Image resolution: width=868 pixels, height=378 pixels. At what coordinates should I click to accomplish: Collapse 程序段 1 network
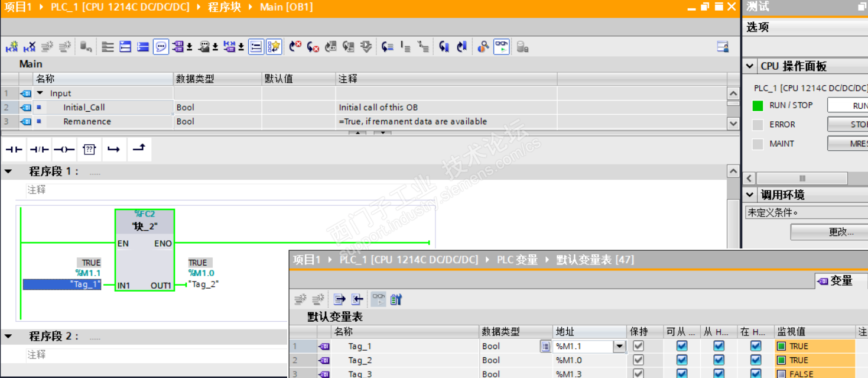8,172
